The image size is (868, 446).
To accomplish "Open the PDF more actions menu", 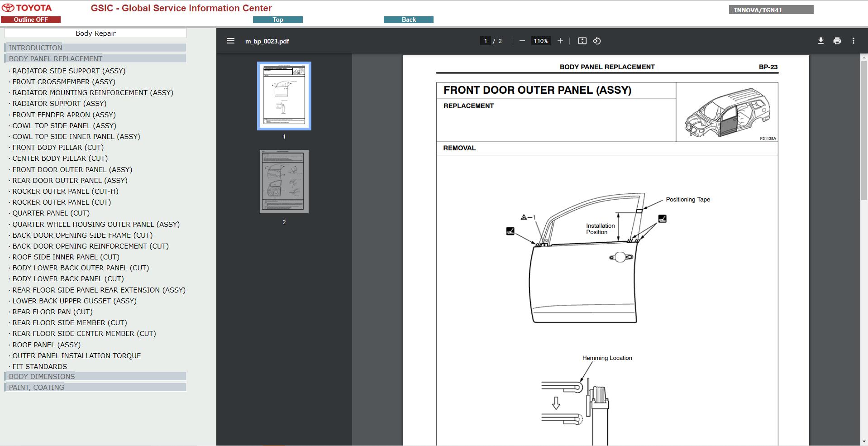I will pyautogui.click(x=853, y=41).
